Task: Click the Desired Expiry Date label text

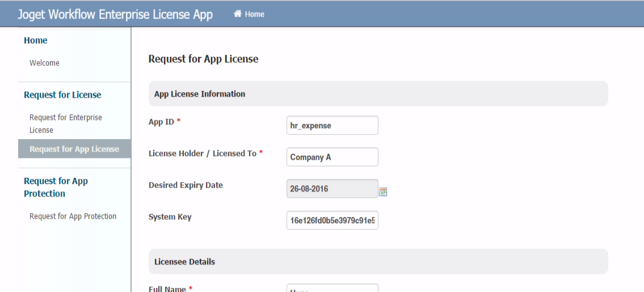Action: (186, 185)
